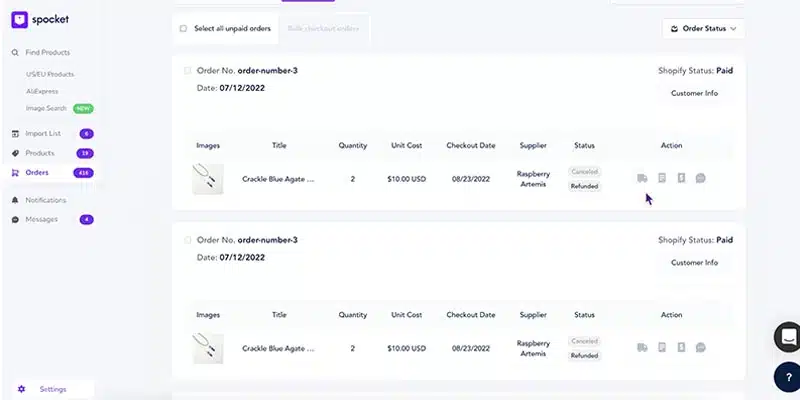Screen dimensions: 800x400
Task: Click the 416 badge next to Orders
Action: click(x=83, y=173)
